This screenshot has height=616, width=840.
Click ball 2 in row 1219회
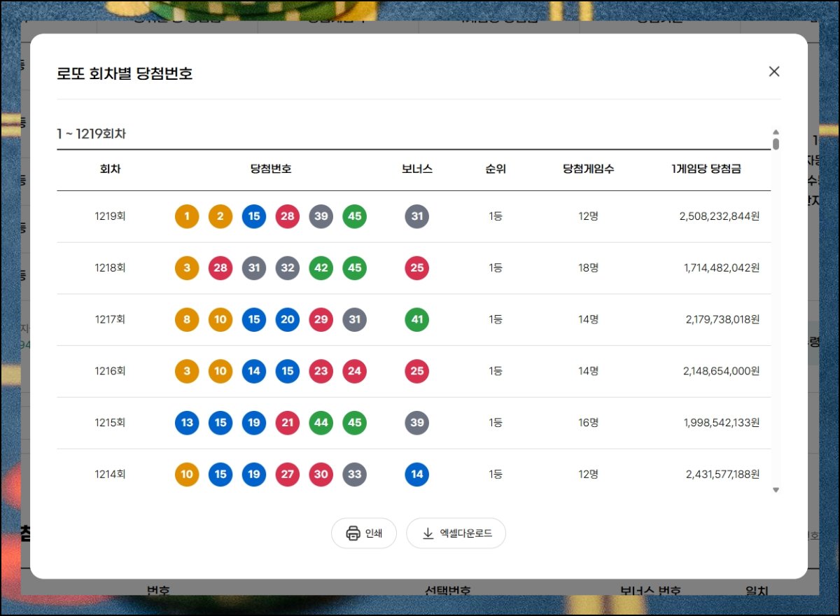point(220,216)
